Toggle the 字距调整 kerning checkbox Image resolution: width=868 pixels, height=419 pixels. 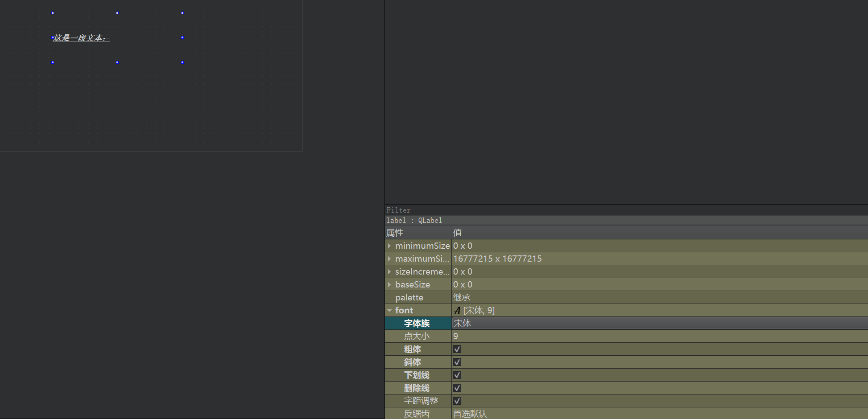coord(457,401)
